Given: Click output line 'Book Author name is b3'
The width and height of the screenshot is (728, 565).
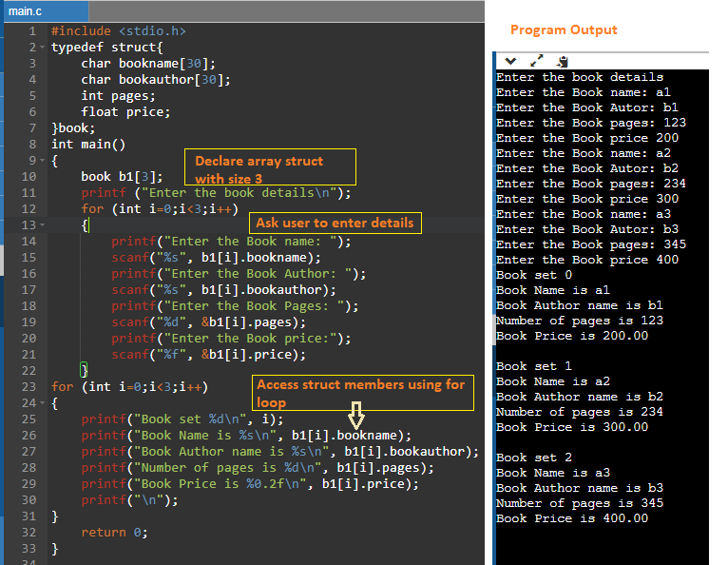Looking at the screenshot, I should click(x=580, y=488).
